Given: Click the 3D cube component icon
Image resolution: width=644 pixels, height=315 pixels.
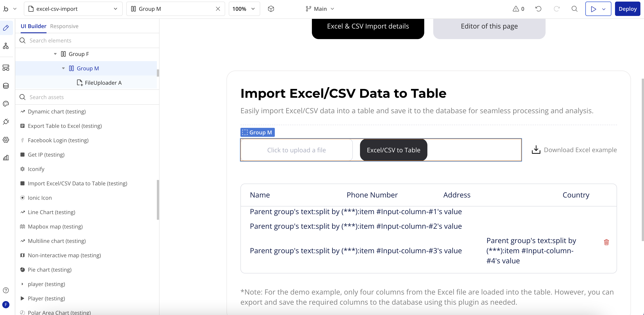Looking at the screenshot, I should click(x=271, y=9).
